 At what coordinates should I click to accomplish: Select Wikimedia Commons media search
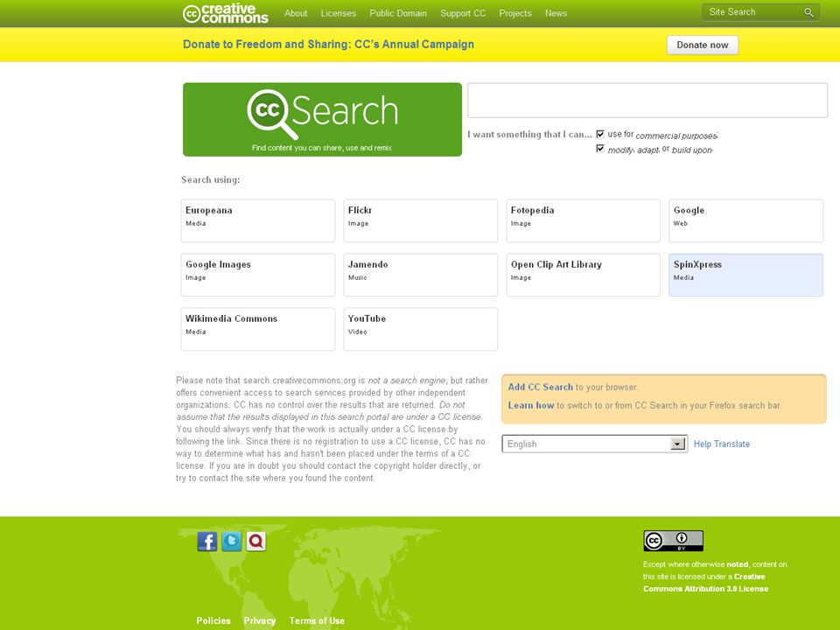click(x=258, y=329)
